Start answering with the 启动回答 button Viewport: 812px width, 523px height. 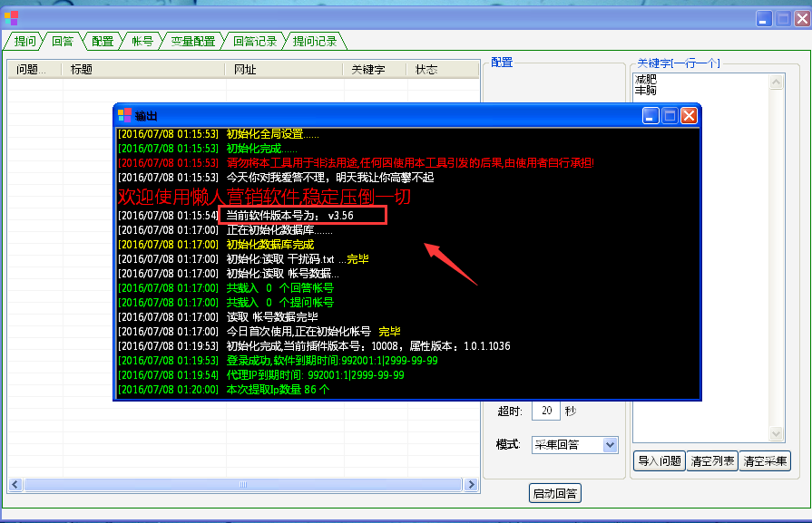[555, 493]
